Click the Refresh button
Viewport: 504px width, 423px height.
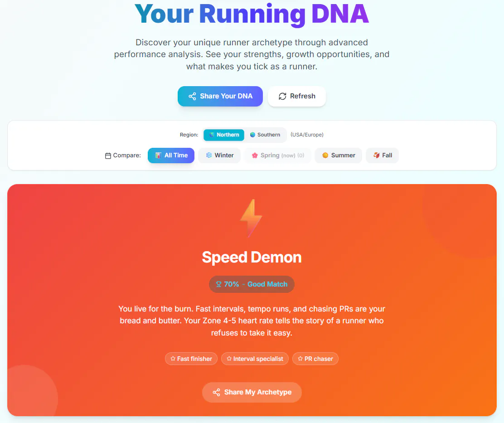297,96
